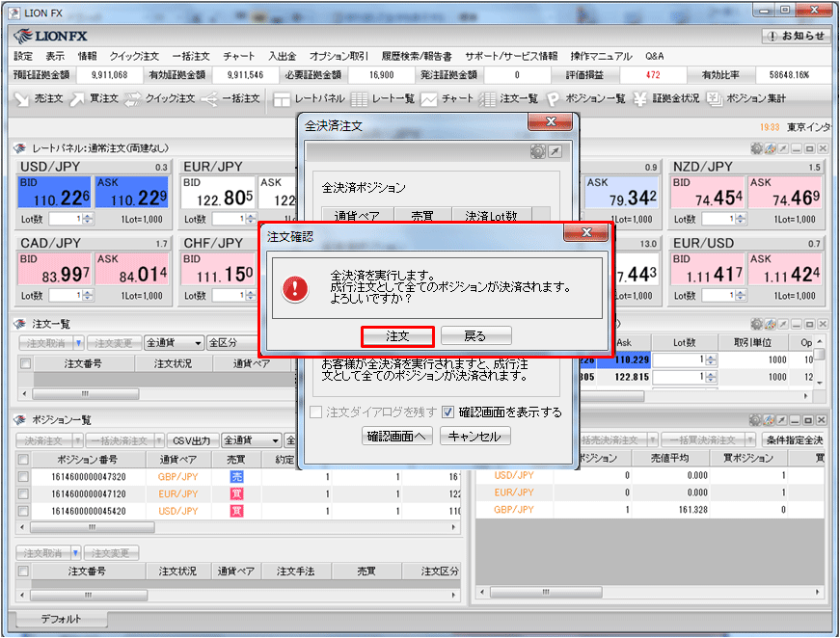Expand 注文取消 arrow below position list

pyautogui.click(x=75, y=552)
